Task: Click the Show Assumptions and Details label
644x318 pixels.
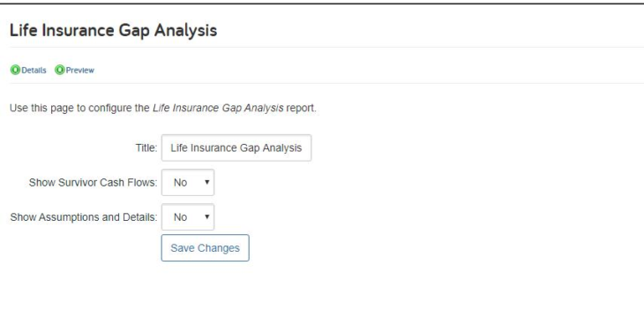Action: (x=84, y=217)
